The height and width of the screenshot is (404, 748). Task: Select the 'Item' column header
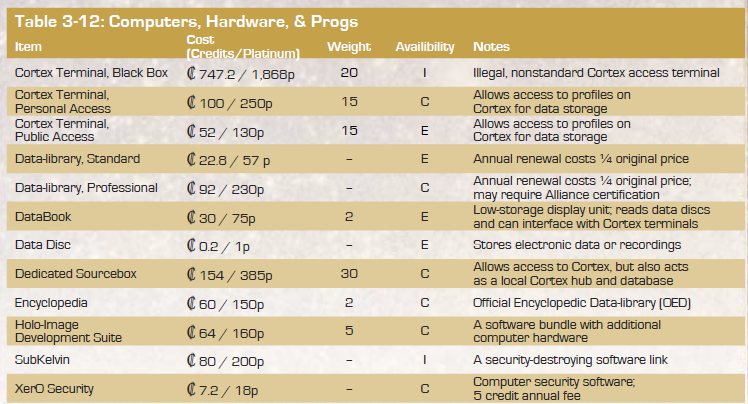click(x=28, y=47)
